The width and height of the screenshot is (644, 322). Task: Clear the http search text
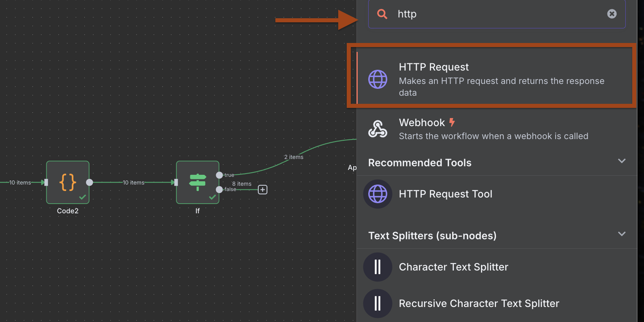[612, 14]
